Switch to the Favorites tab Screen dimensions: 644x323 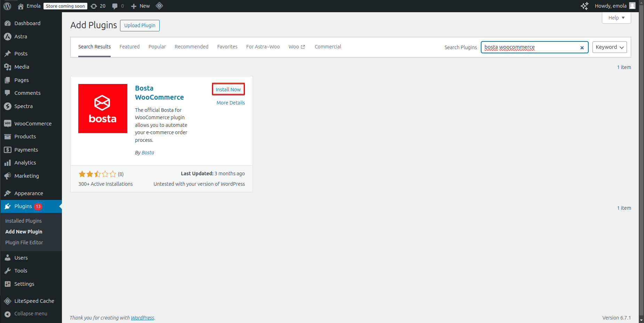pos(227,47)
